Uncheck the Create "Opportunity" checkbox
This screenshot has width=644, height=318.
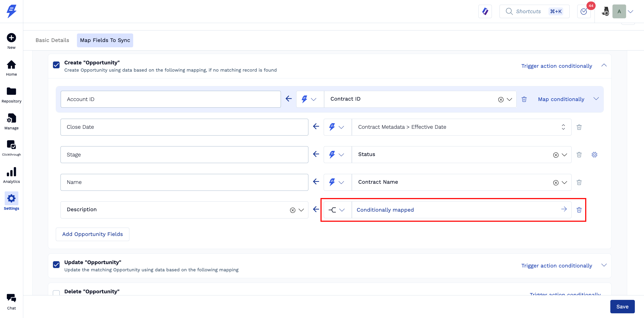[56, 65]
